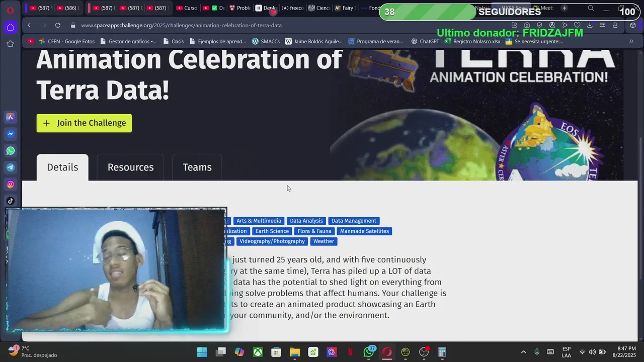This screenshot has width=644, height=362.
Task: Open the downloads icon in toolbar
Action: 590,25
